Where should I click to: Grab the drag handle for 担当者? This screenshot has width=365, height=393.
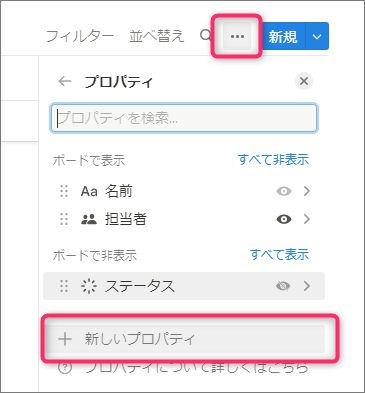pyautogui.click(x=64, y=219)
